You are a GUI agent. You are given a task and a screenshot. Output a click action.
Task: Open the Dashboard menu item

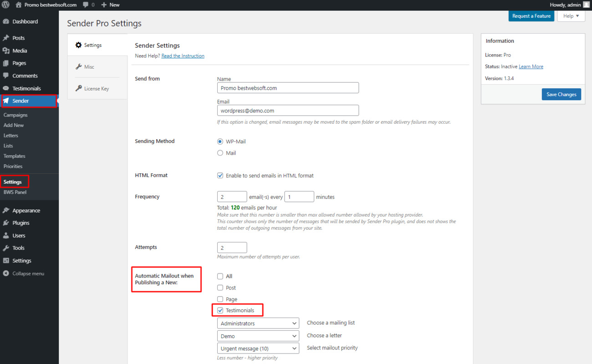[29, 21]
